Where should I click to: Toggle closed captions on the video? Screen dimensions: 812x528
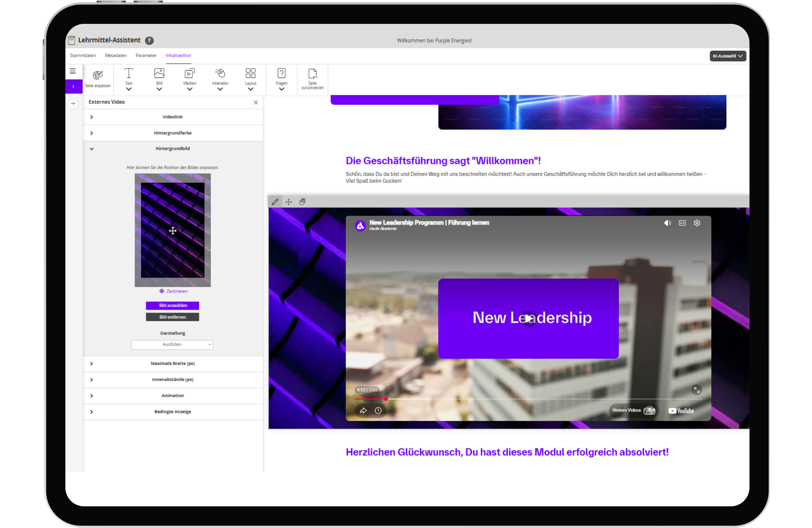682,223
